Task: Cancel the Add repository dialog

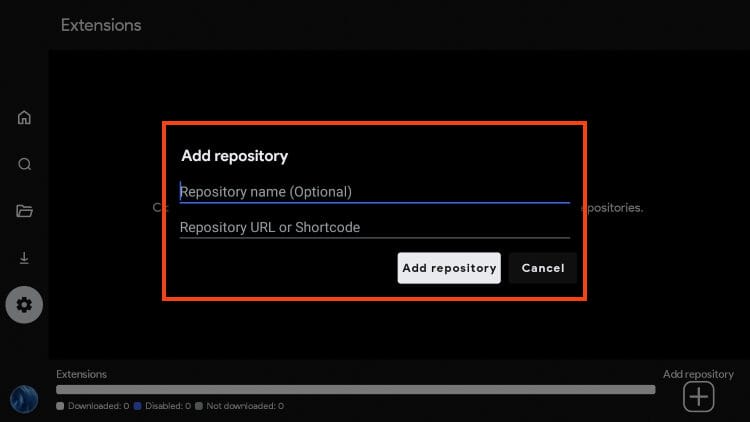Action: [542, 268]
